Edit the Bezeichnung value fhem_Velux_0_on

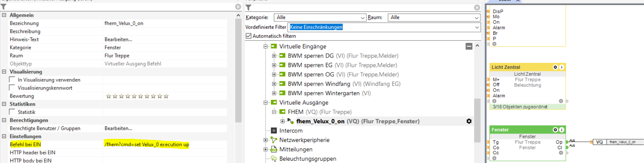point(165,23)
